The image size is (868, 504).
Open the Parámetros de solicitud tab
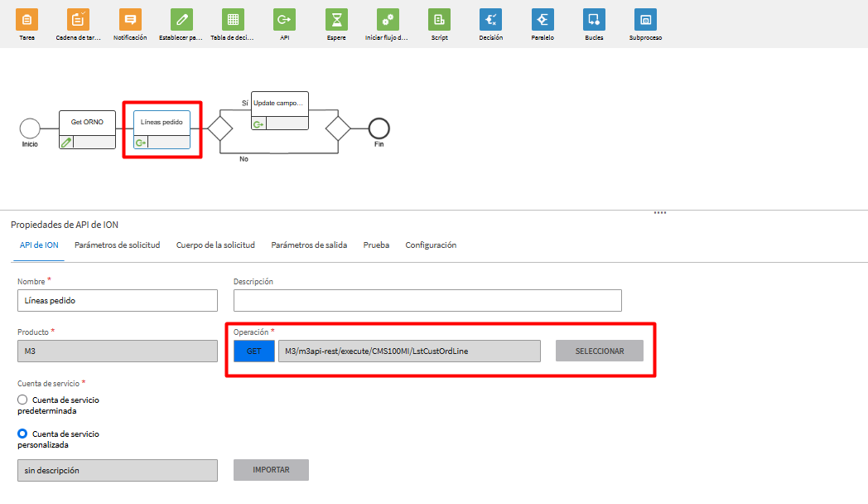[118, 245]
